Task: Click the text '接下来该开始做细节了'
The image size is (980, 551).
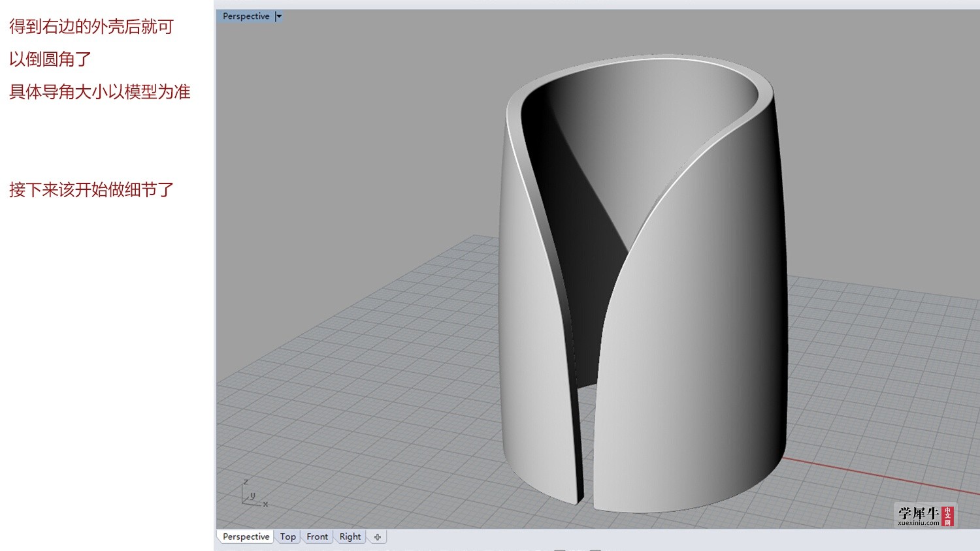Action: point(91,190)
